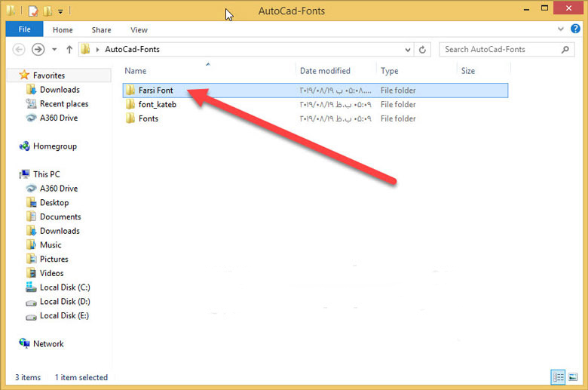Click the address bar path chevron
588x390 pixels.
click(97, 49)
